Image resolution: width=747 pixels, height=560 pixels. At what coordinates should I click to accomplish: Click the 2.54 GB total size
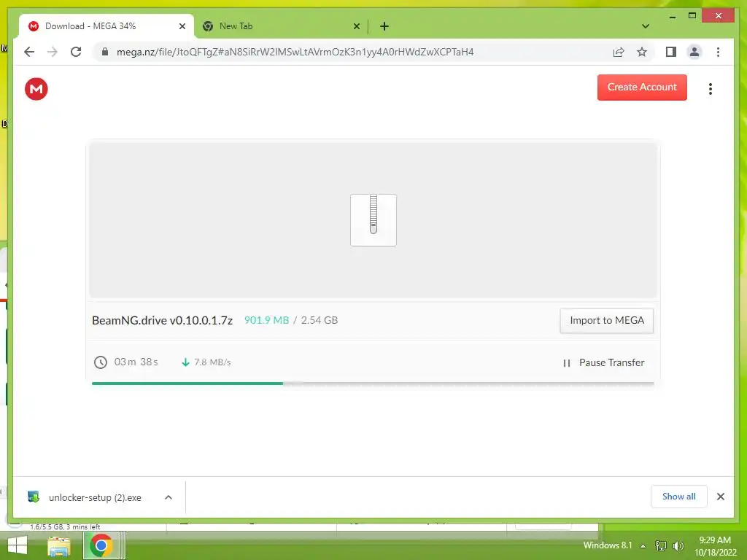coord(320,321)
